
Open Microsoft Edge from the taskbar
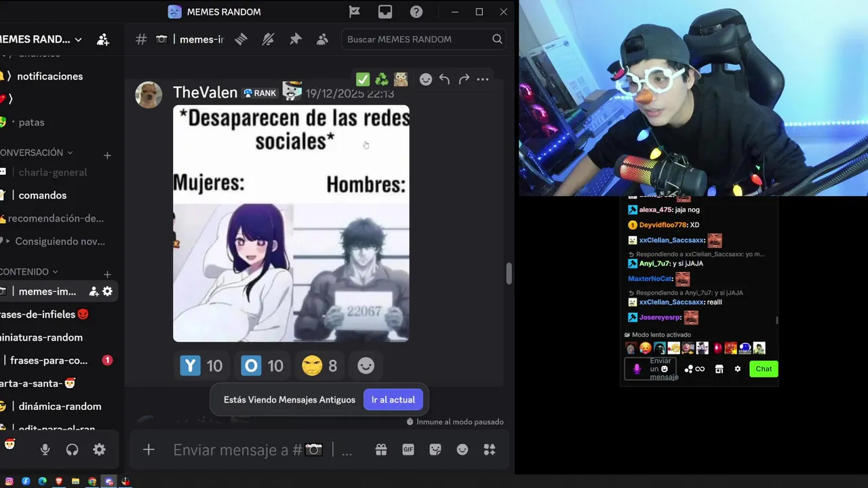(42, 481)
